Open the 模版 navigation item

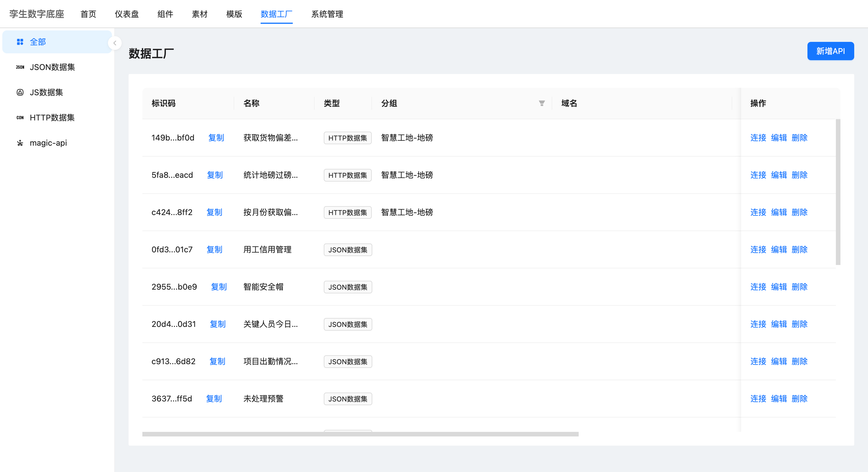coord(234,14)
